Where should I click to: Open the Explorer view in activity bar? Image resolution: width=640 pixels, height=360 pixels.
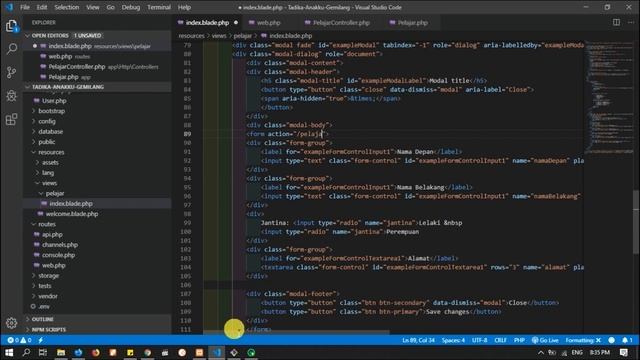click(11, 26)
